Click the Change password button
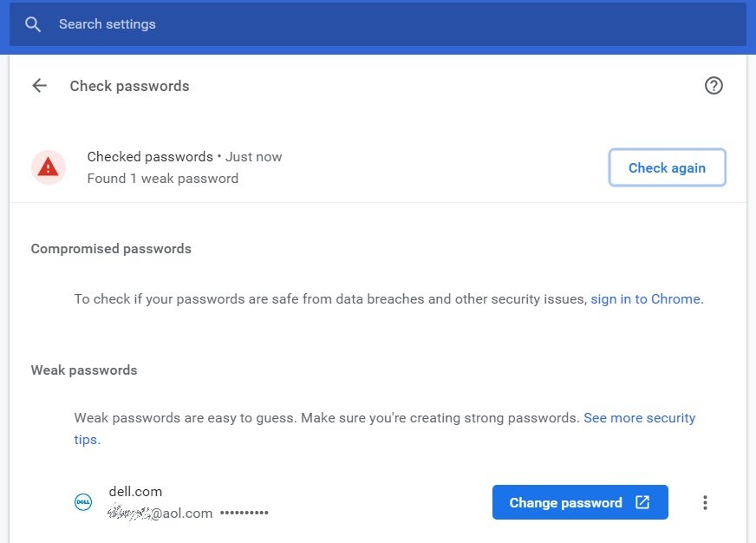The image size is (756, 543). tap(565, 502)
